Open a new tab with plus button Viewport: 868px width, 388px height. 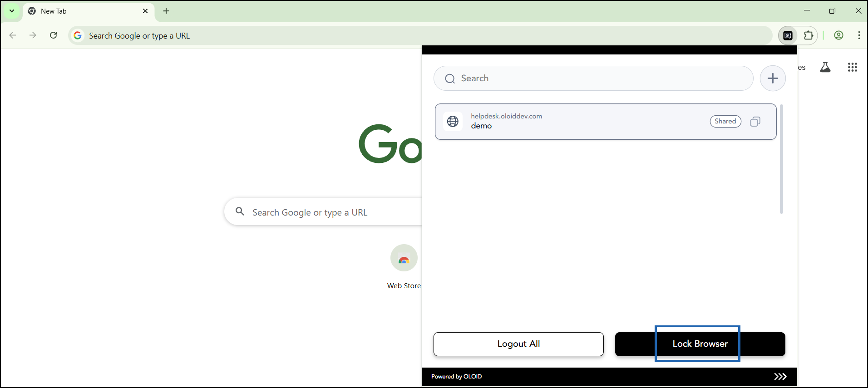tap(166, 11)
